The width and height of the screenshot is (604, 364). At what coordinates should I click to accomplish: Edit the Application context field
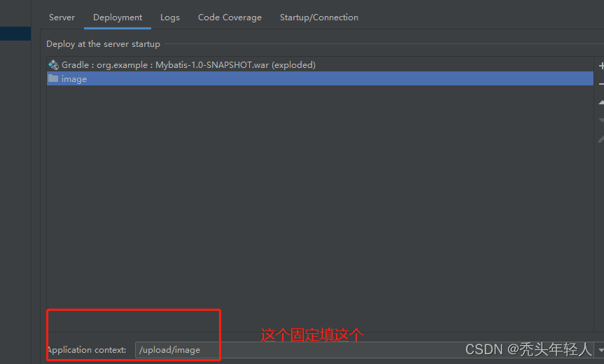coord(364,350)
